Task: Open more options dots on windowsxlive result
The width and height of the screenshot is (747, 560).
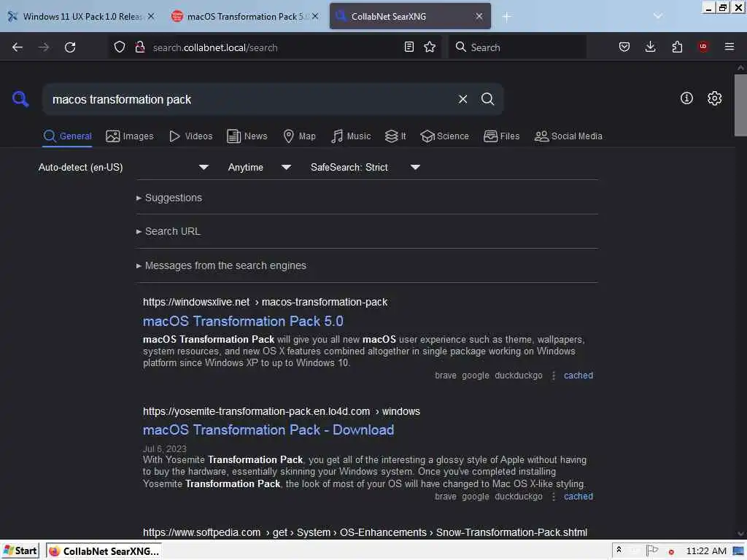Action: (554, 376)
